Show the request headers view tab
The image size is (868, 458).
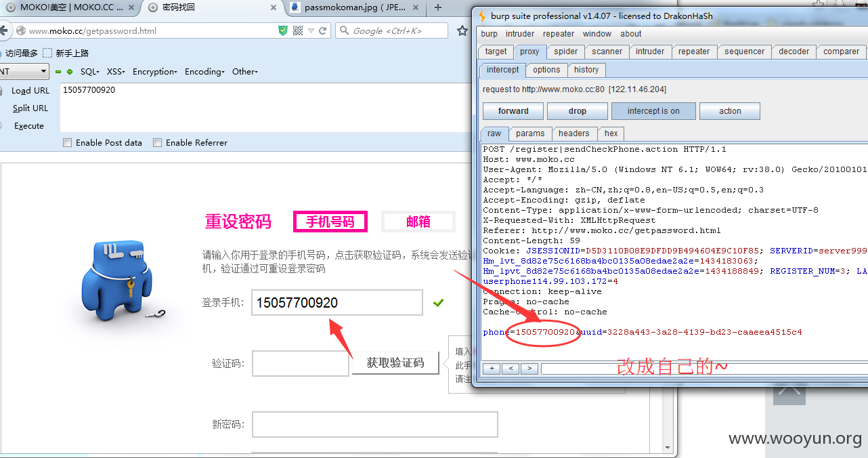click(574, 133)
